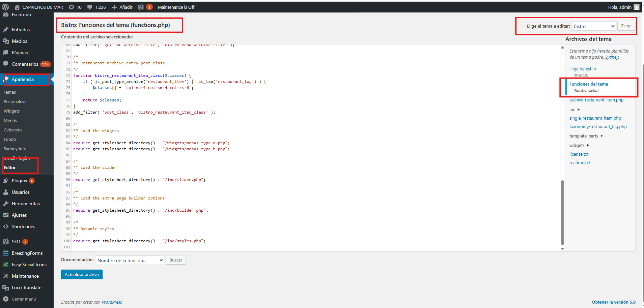Open Herramientas wrench icon

[x=6, y=204]
